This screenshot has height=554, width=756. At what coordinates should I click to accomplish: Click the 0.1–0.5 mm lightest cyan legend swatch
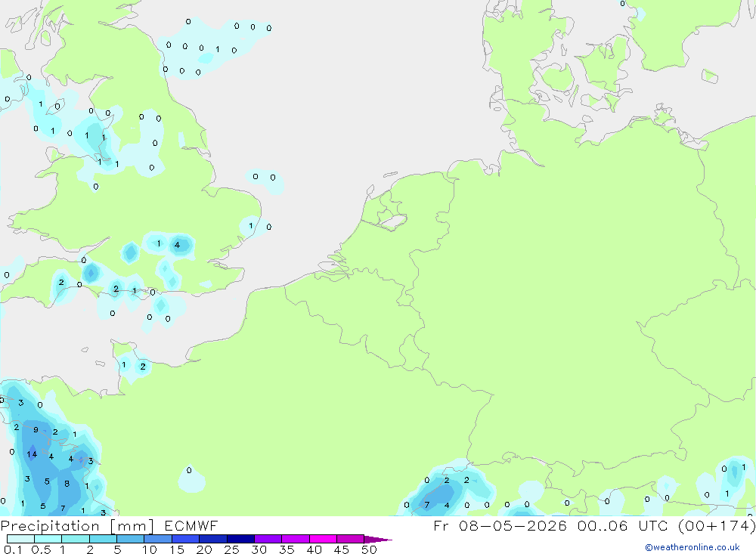(x=20, y=539)
